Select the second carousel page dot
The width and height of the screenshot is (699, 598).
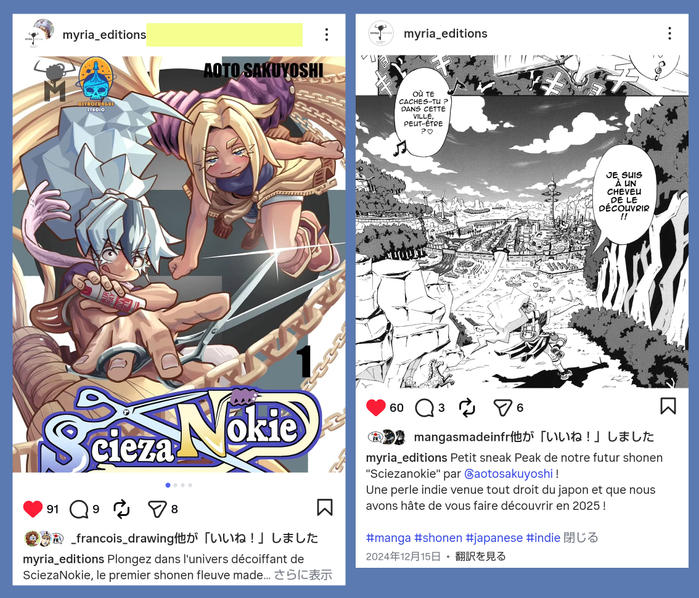[175, 485]
